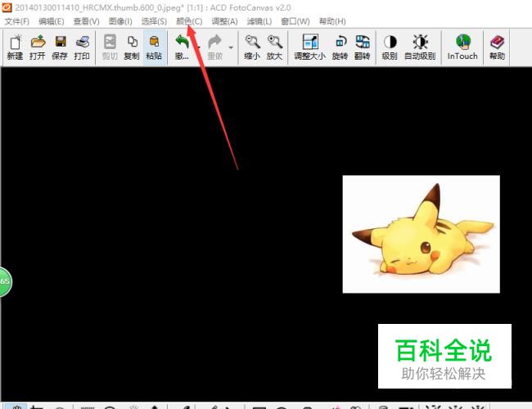Save the image with 保存 icon
The height and width of the screenshot is (409, 532).
point(60,47)
